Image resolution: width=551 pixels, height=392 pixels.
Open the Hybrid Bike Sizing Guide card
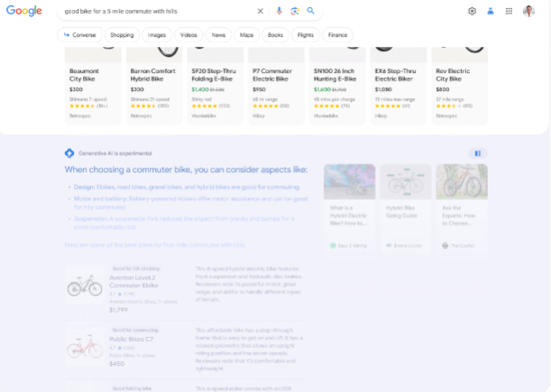pos(406,207)
